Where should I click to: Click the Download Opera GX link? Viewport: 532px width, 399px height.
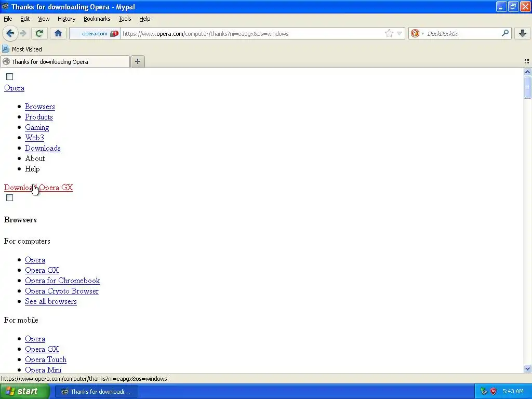(38, 188)
